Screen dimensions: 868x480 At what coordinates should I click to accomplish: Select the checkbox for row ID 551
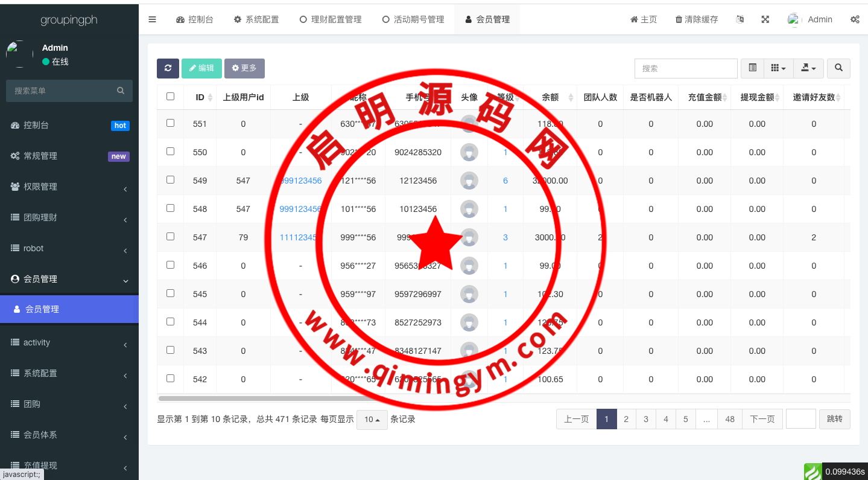(170, 123)
